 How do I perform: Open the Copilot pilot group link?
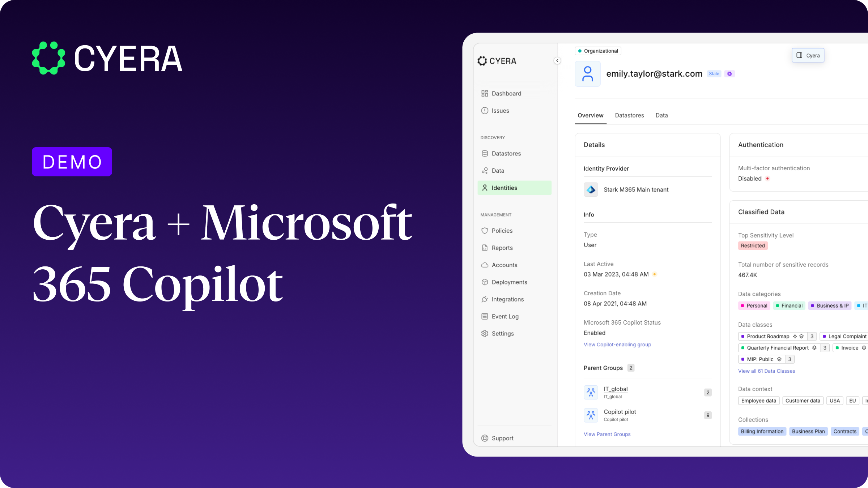click(620, 412)
